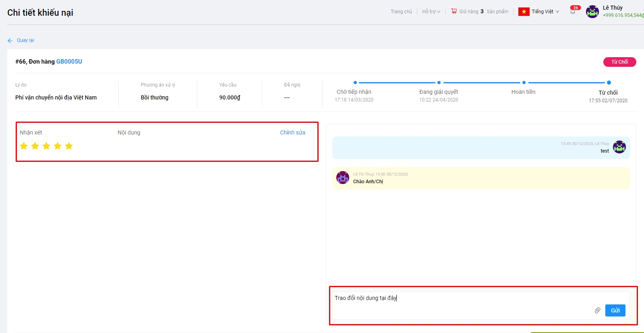Go to Trang chủ menu item
Image resolution: width=644 pixels, height=333 pixels.
[401, 12]
